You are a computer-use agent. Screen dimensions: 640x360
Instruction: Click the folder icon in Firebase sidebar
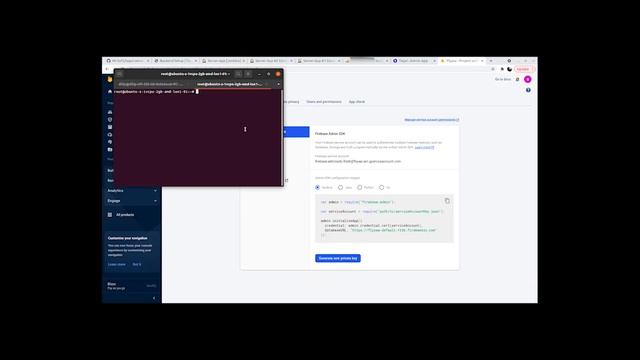pyautogui.click(x=110, y=149)
